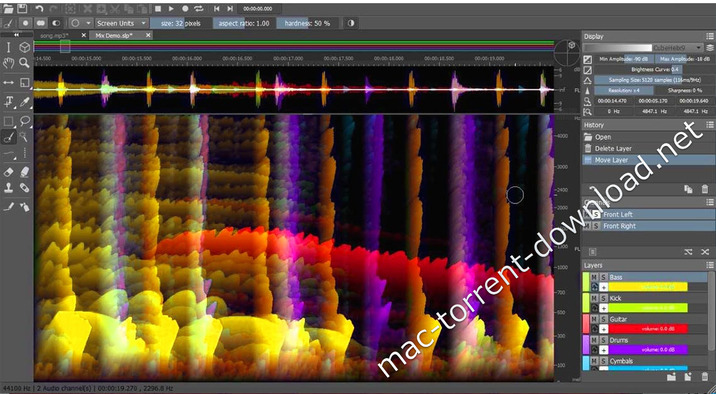Solo the Drums layer
Viewport: 716px width, 394px height.
(x=603, y=340)
